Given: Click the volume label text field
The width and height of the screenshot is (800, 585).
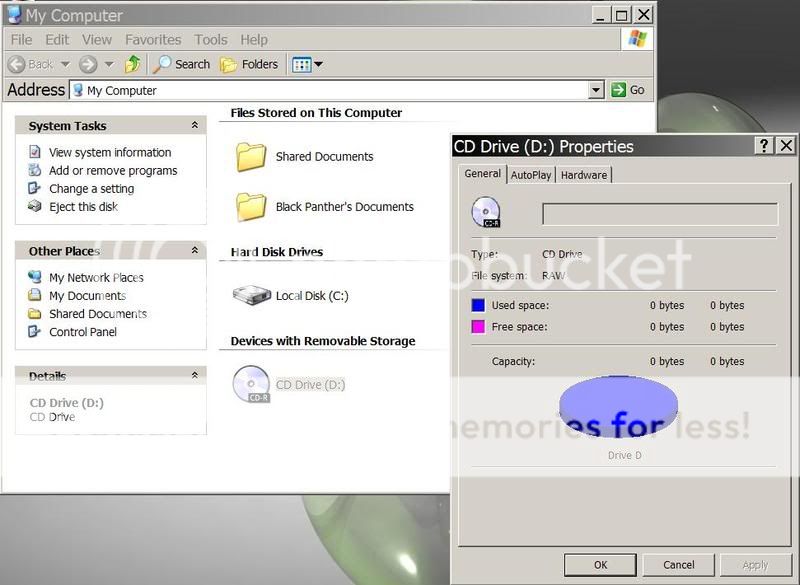Looking at the screenshot, I should pyautogui.click(x=659, y=214).
